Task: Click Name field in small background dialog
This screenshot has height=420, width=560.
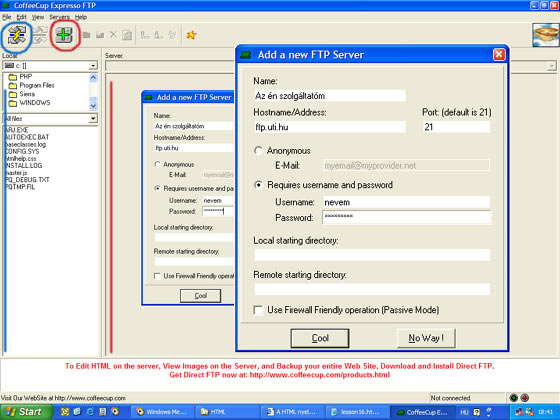Action: click(x=194, y=126)
